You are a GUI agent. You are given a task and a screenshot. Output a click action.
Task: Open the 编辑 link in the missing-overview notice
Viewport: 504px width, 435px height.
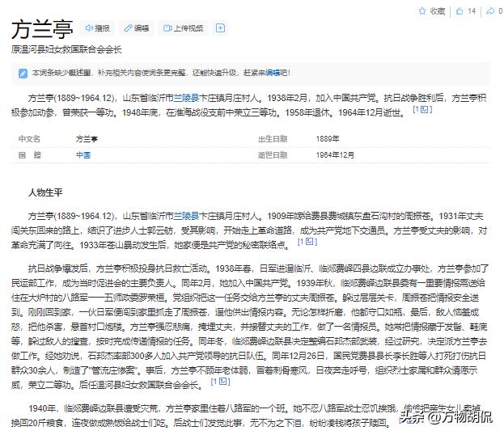273,73
